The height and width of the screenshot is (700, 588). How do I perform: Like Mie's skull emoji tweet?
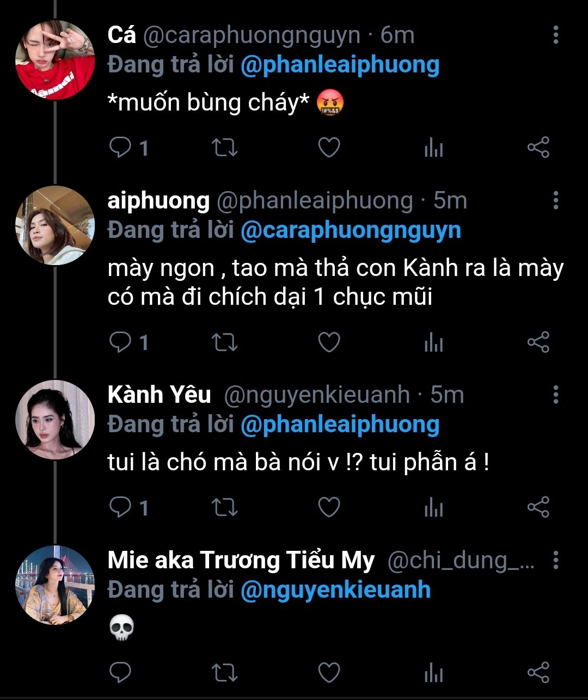[x=329, y=673]
